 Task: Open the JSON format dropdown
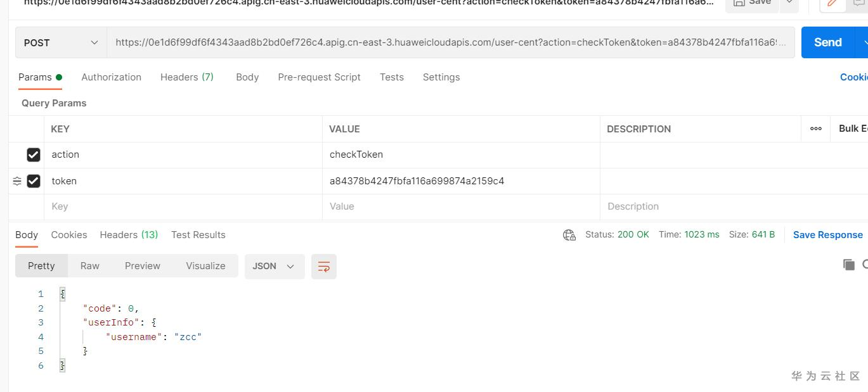[275, 266]
